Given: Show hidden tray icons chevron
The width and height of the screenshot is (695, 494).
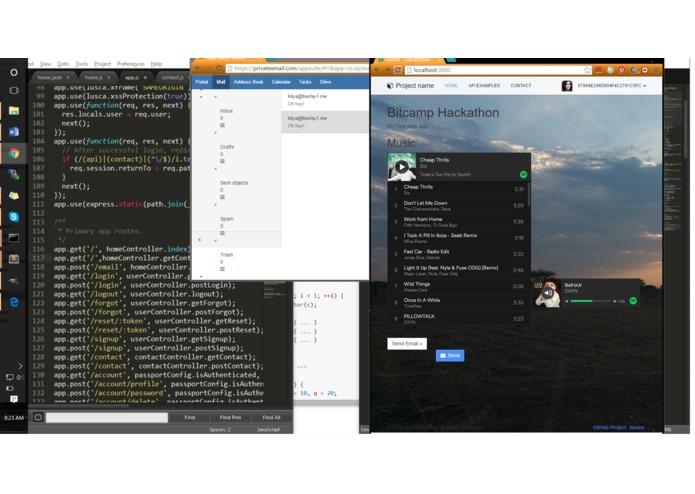Looking at the screenshot, I should coord(20,366).
